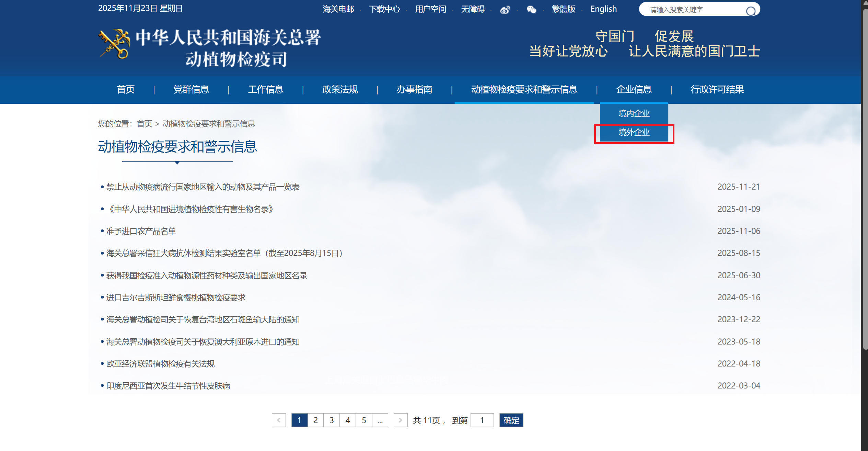This screenshot has height=451, width=868.
Task: Open the 企业信息 navigation menu
Action: pyautogui.click(x=634, y=90)
